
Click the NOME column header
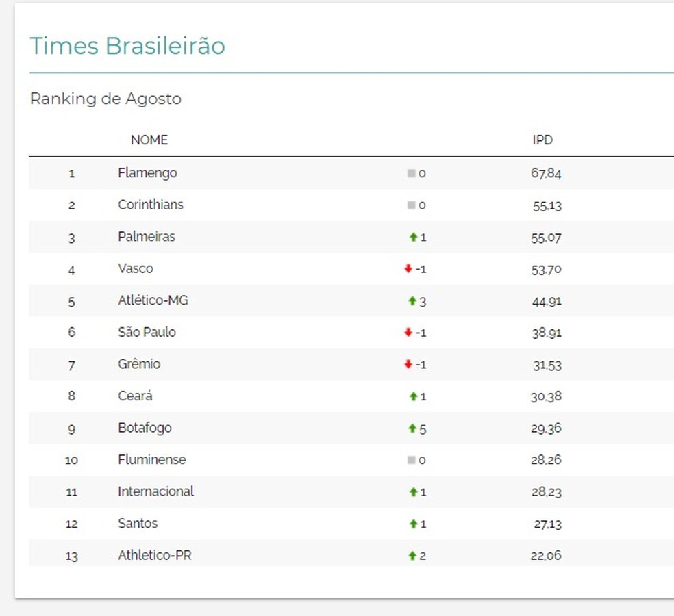tap(149, 140)
